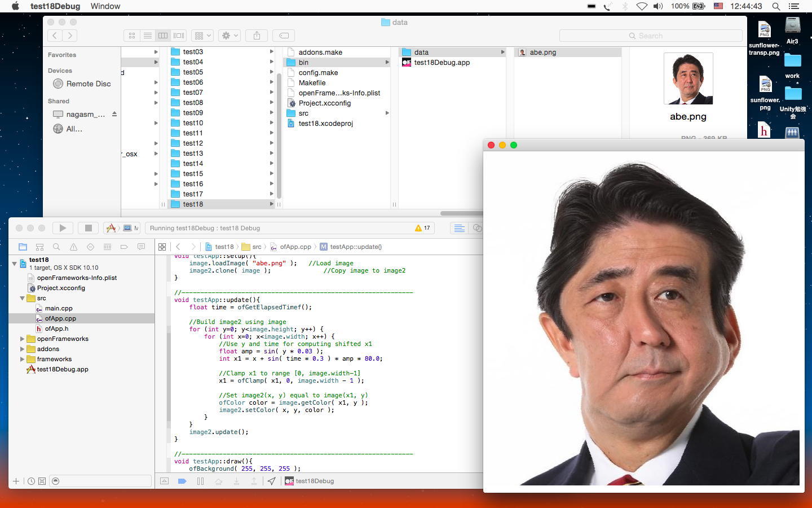This screenshot has height=508, width=812.
Task: Click the Finder Edit Tags button
Action: pyautogui.click(x=284, y=36)
